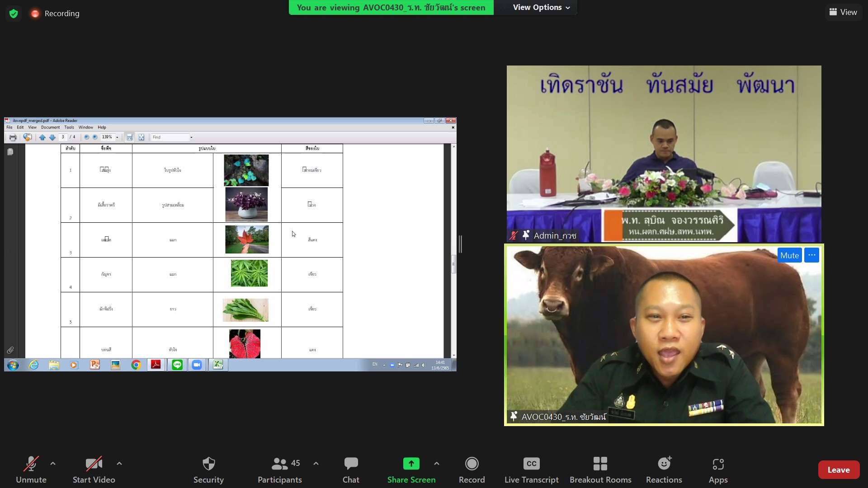Open the File menu in Adobe Reader
This screenshot has height=488, width=868.
coord(9,127)
